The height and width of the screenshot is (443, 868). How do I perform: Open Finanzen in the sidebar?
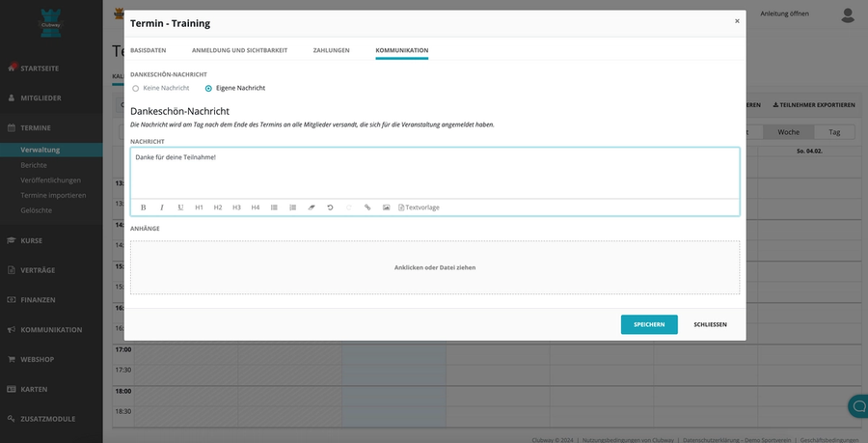tap(38, 300)
